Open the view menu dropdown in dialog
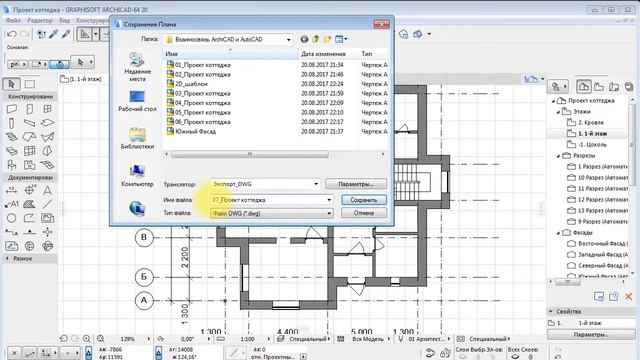Viewport: 640px width, 360px height. point(340,39)
